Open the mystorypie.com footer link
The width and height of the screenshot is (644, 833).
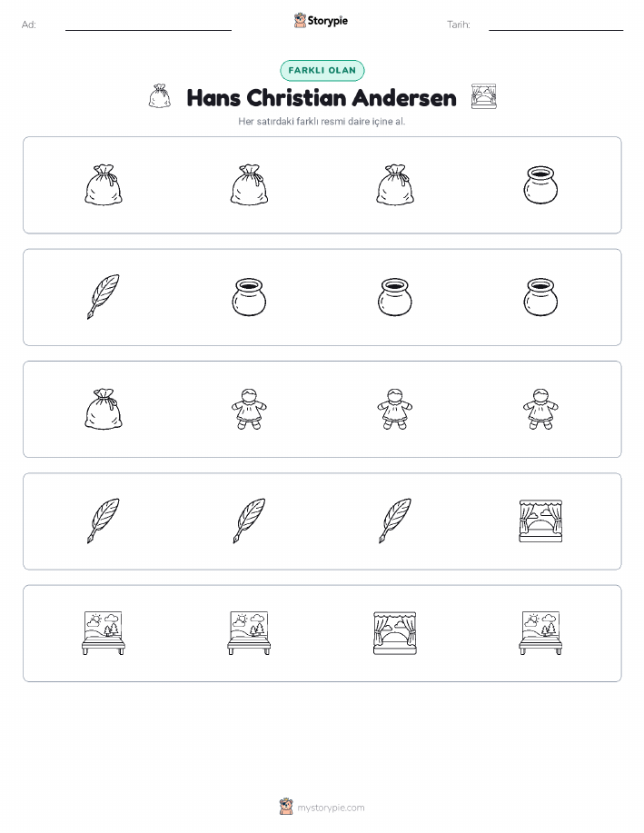(331, 808)
